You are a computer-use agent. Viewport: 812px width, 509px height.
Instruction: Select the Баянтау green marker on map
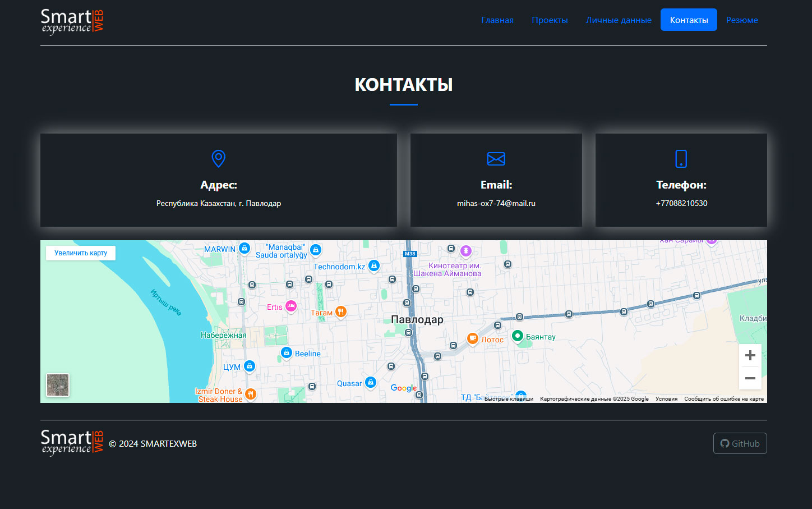(518, 336)
